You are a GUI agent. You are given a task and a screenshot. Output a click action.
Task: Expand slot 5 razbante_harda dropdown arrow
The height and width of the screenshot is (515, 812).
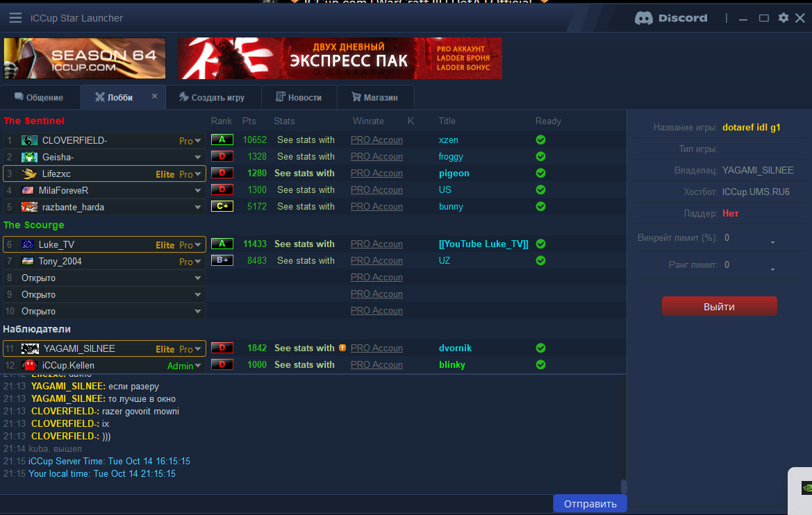(x=198, y=207)
